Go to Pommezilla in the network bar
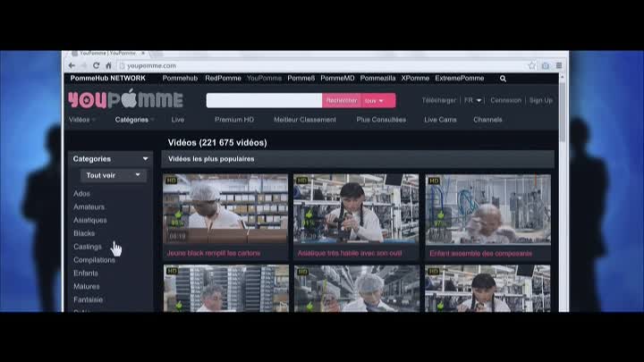Screen dimensions: 644x362 coord(377,78)
